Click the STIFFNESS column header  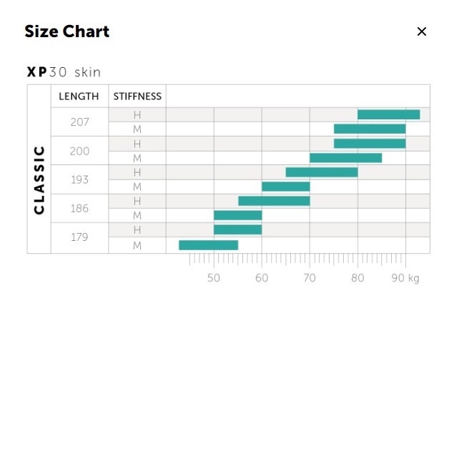[137, 96]
